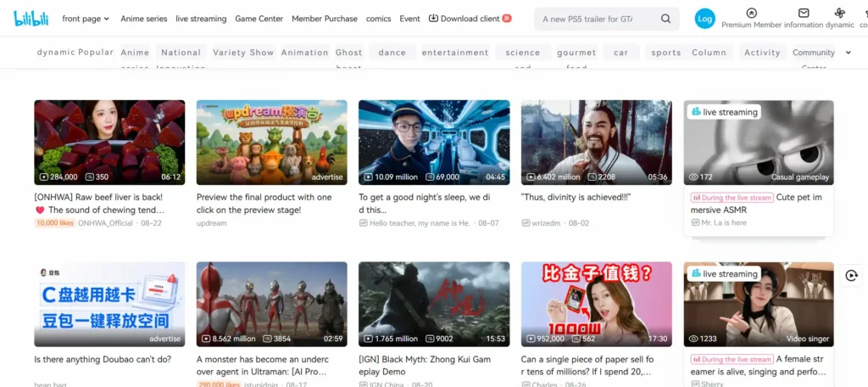Open Premium Member icon

[751, 13]
